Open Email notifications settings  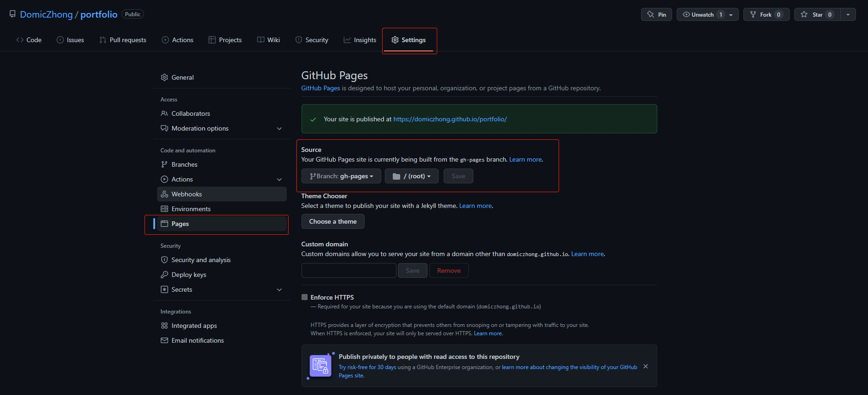[221, 340]
